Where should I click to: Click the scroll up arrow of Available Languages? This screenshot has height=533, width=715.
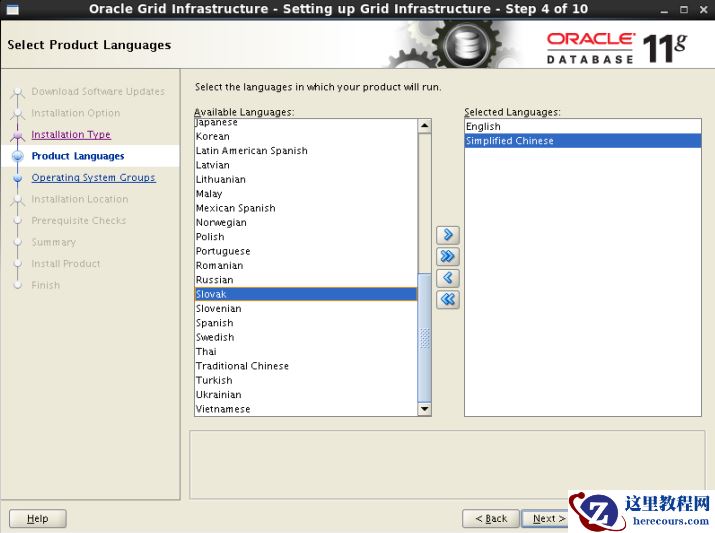click(x=425, y=125)
